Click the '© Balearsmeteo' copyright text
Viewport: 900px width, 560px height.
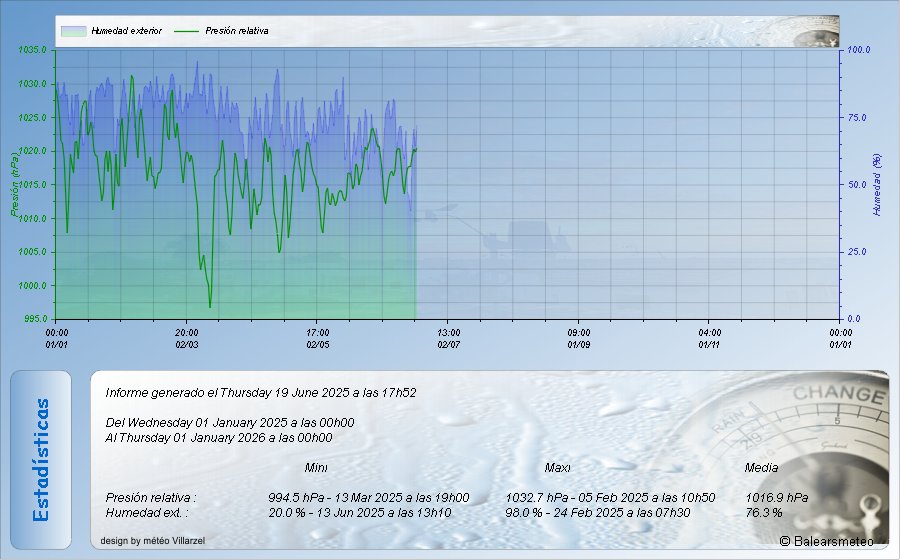(827, 541)
